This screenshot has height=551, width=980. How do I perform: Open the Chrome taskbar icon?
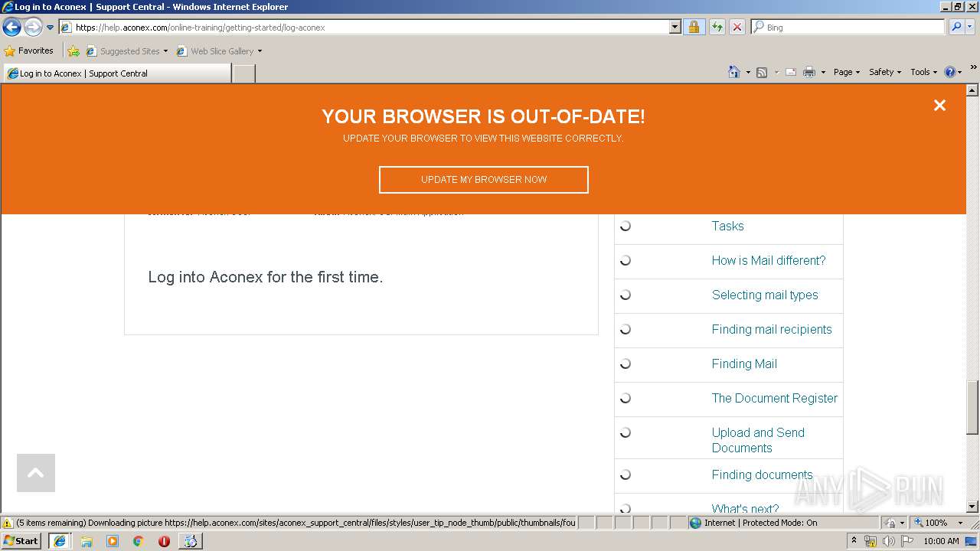pyautogui.click(x=138, y=541)
